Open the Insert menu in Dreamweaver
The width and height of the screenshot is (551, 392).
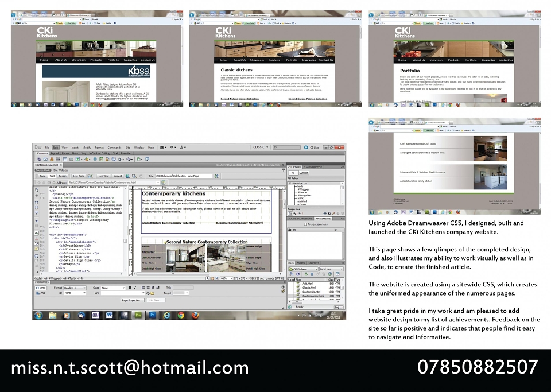(x=75, y=148)
